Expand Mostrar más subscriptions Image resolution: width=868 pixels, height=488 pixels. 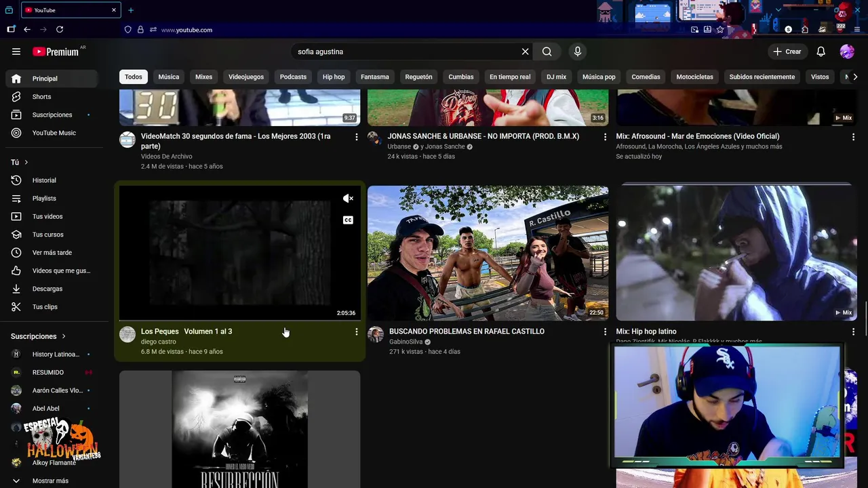[x=52, y=481]
